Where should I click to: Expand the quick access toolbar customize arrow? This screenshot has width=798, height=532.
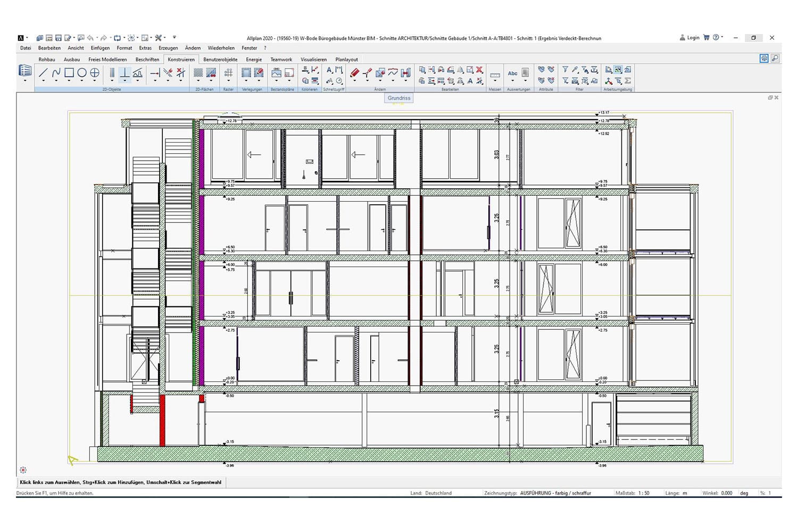tap(174, 38)
